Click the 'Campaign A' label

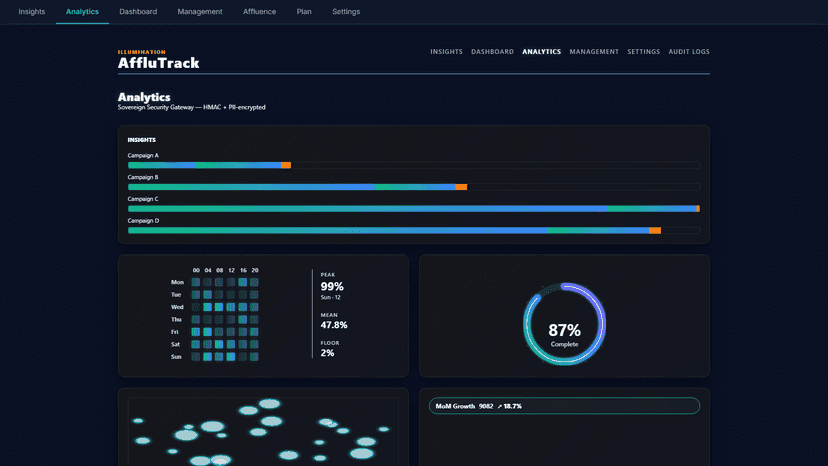point(143,155)
